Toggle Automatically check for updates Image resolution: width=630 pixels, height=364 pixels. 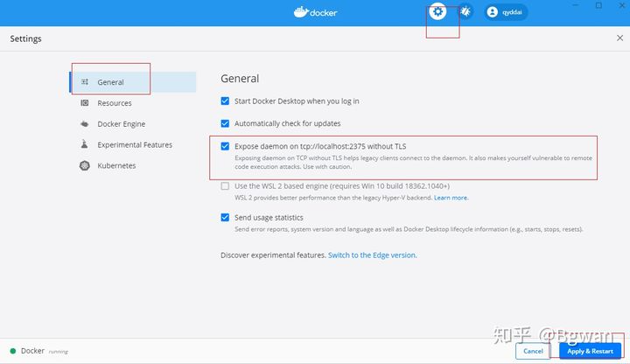(x=225, y=123)
